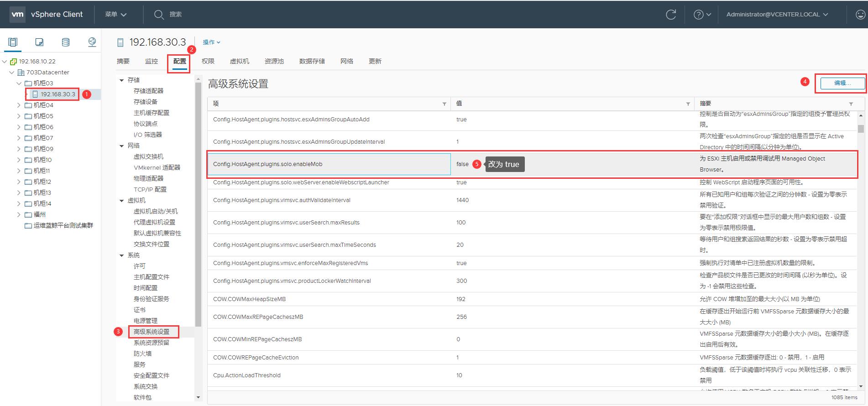The width and height of the screenshot is (868, 406).
Task: Select the 机柜14 folder in tree
Action: tap(42, 204)
